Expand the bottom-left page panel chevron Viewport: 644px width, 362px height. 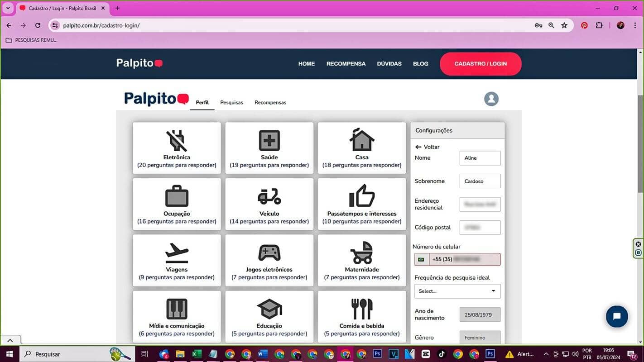coord(10,340)
